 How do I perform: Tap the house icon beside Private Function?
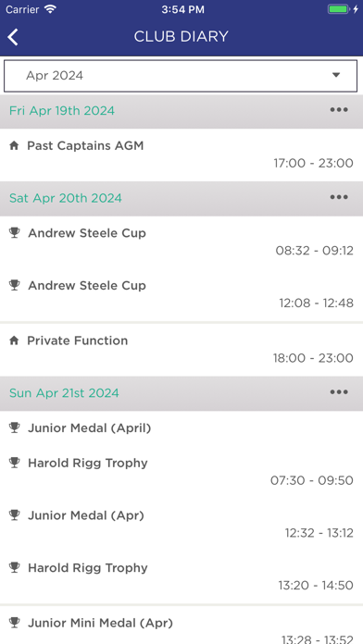pos(14,341)
